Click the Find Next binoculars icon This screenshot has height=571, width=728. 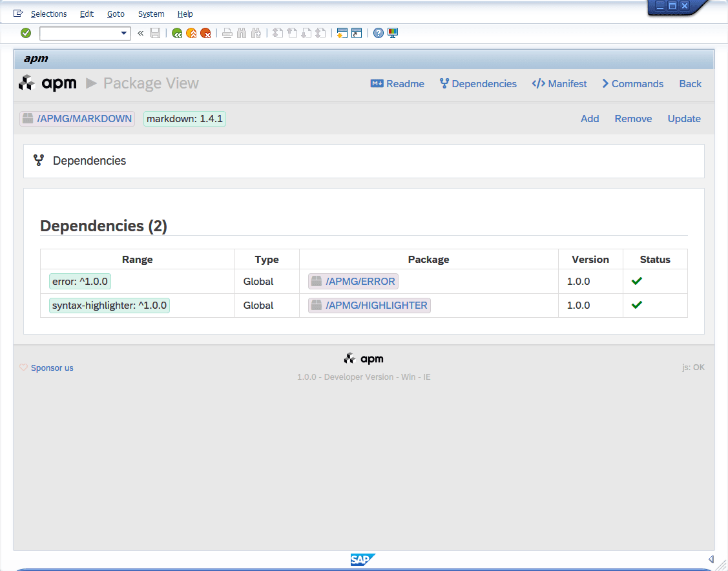coord(256,33)
